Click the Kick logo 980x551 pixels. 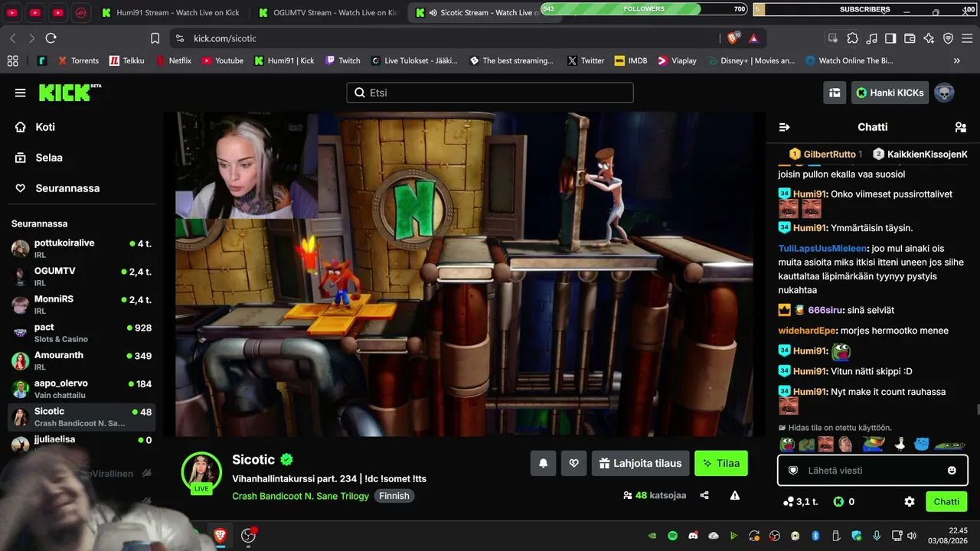click(x=70, y=92)
